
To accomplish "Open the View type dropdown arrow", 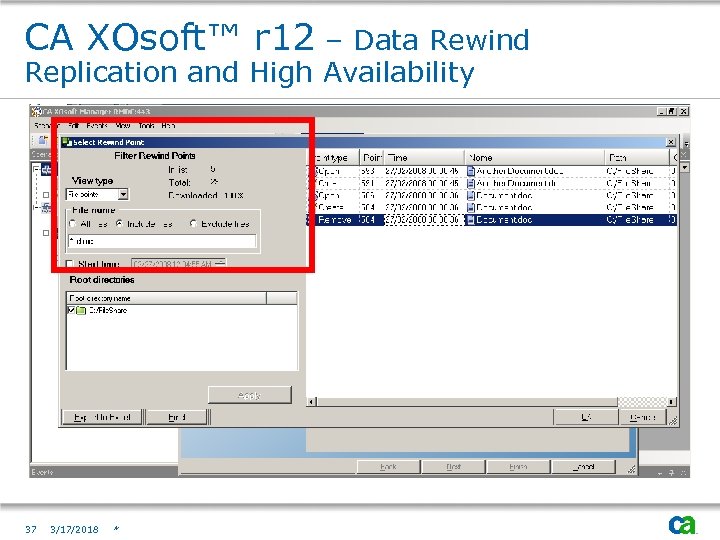I will (123, 195).
